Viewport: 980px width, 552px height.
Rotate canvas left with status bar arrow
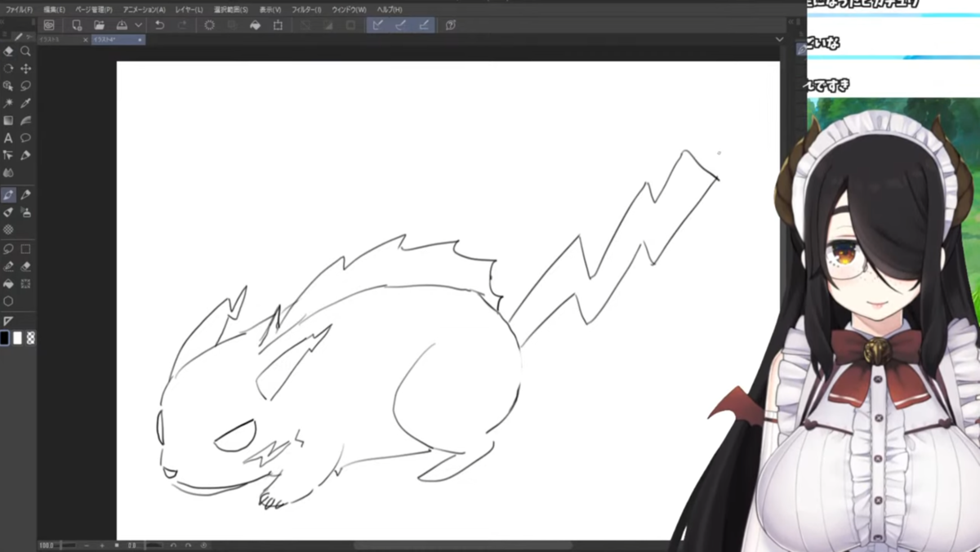click(173, 545)
